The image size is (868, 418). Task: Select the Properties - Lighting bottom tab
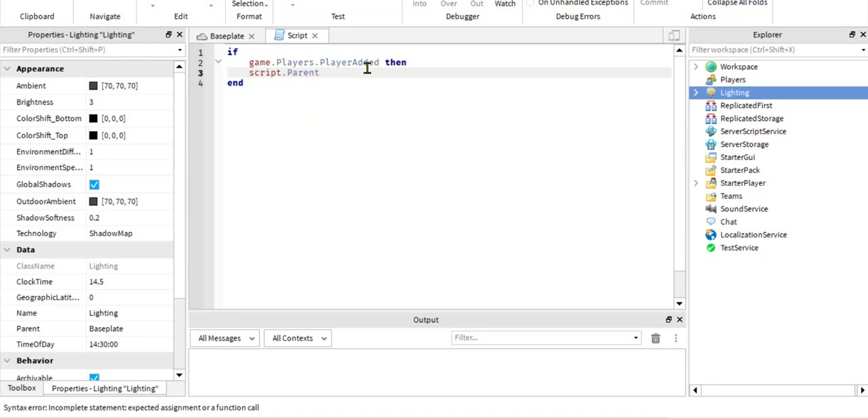coord(104,388)
